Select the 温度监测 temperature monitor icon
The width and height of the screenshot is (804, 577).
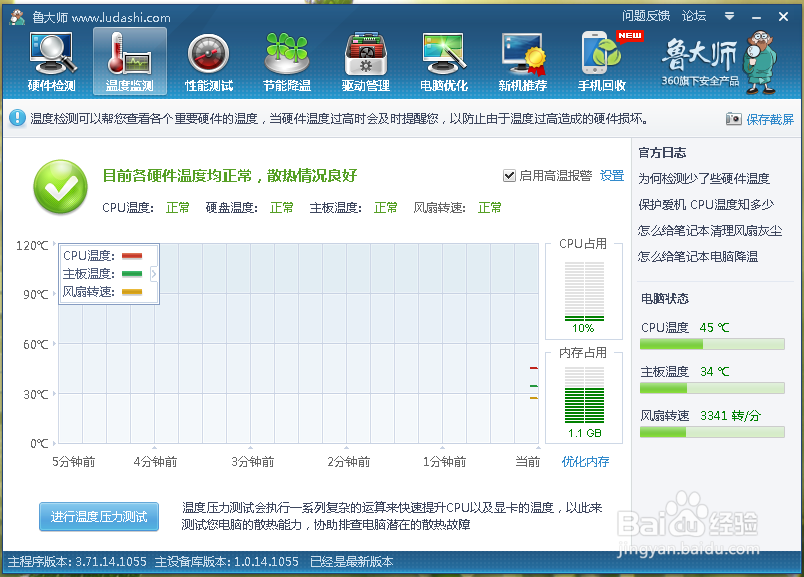[130, 62]
